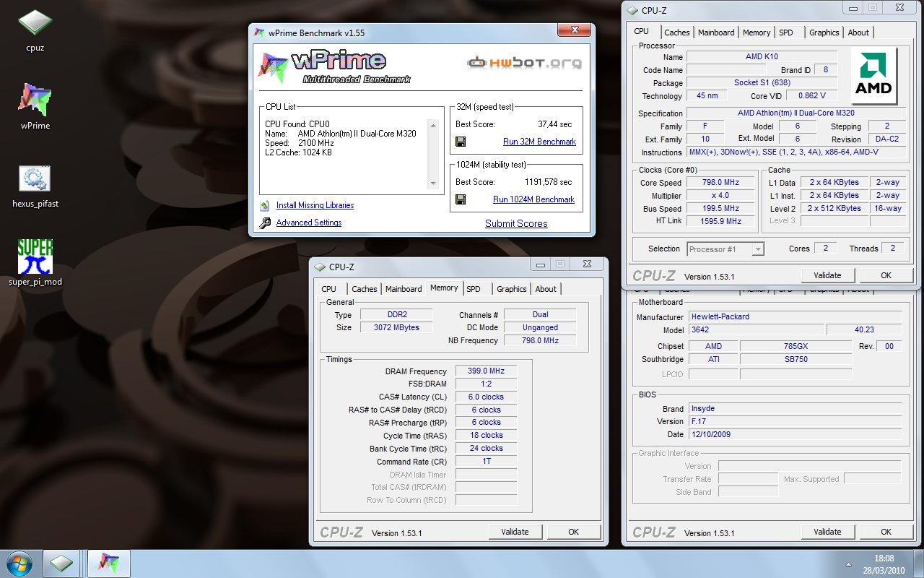Open Memory tab in top CPU-Z window

click(x=757, y=33)
